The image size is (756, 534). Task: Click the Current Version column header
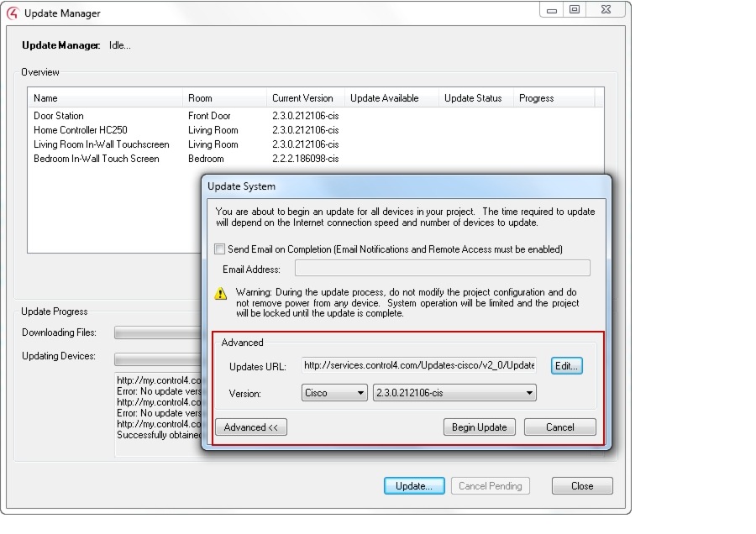(302, 97)
